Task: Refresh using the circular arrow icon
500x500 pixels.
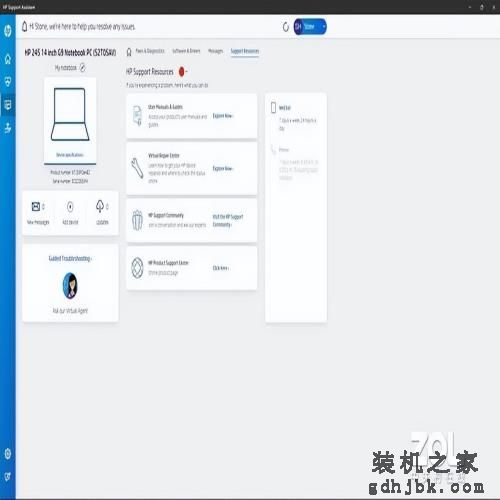Action: click(286, 27)
